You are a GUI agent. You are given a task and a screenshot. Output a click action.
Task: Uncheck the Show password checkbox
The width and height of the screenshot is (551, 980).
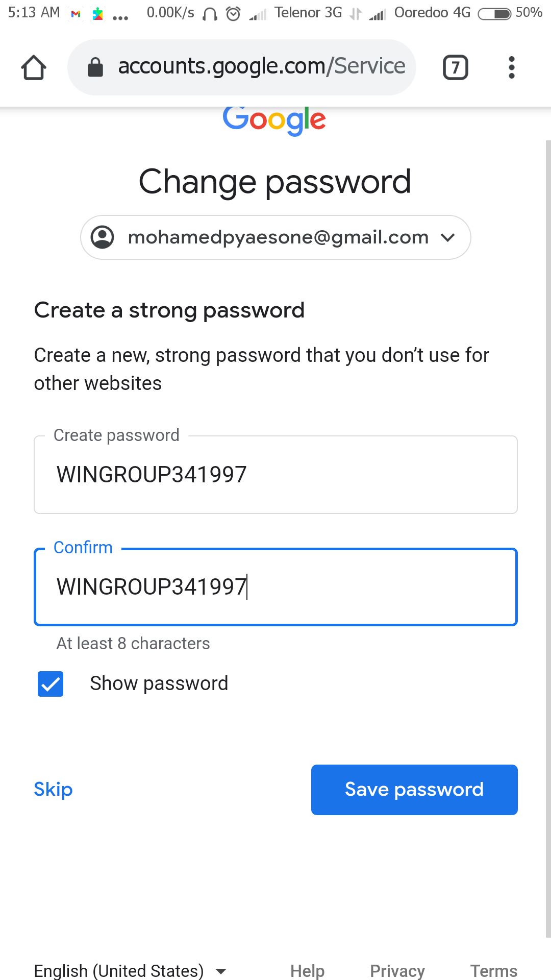[51, 684]
